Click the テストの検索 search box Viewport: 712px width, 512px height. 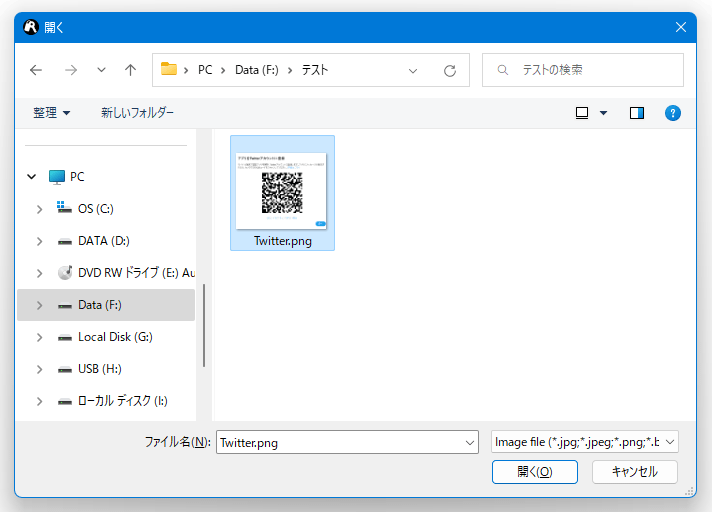[x=583, y=70]
